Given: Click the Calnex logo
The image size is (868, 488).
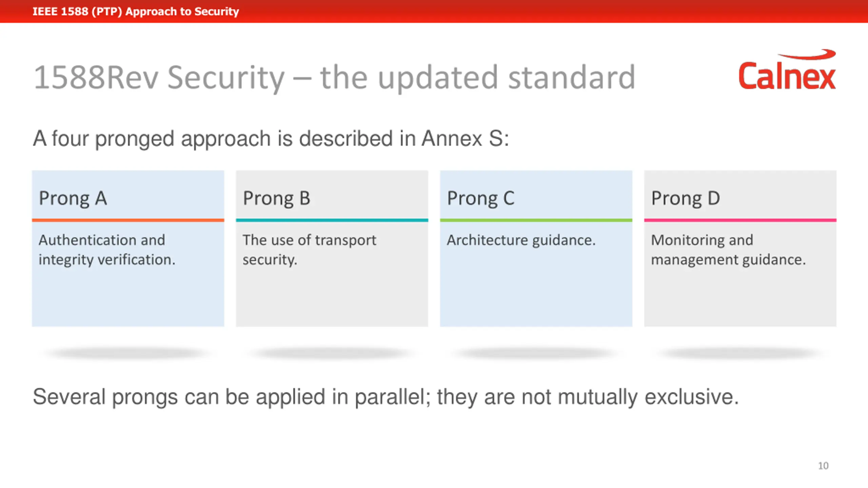Looking at the screenshot, I should click(787, 69).
